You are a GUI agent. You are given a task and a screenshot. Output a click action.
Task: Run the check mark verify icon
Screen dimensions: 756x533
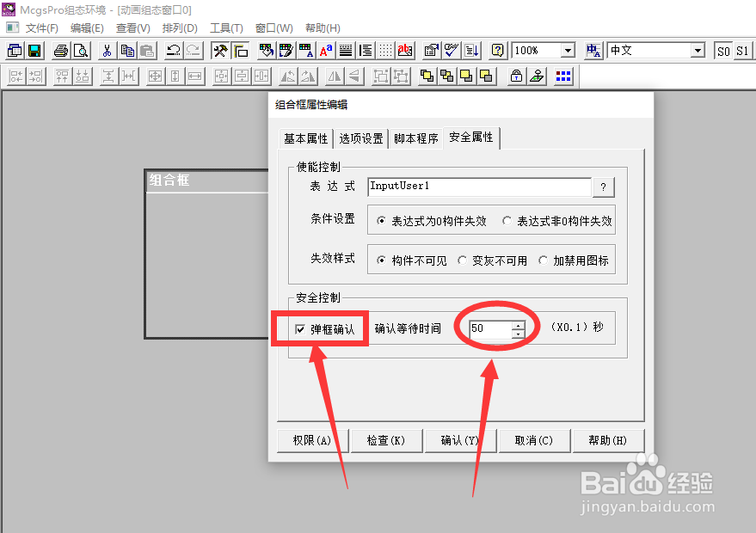point(452,51)
